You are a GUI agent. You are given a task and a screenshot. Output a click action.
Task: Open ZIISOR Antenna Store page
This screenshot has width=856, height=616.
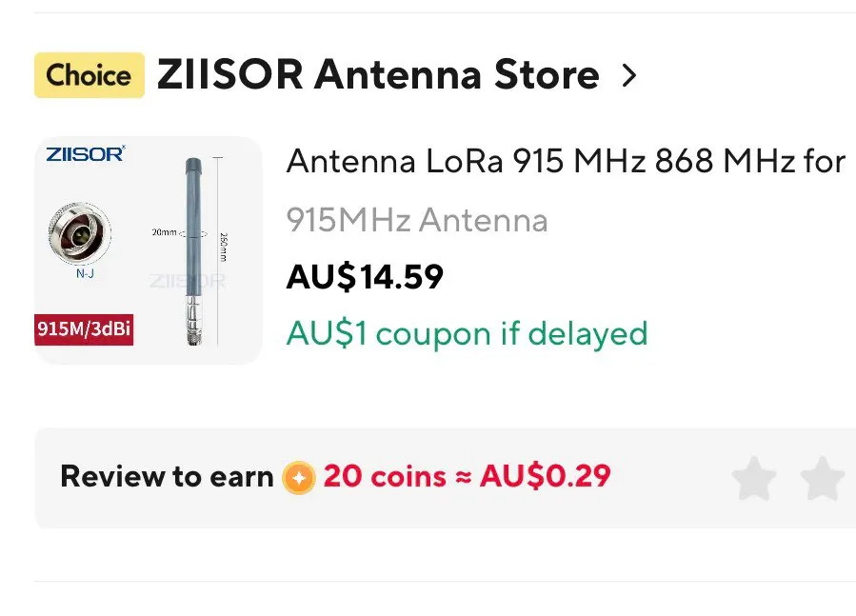(x=378, y=75)
